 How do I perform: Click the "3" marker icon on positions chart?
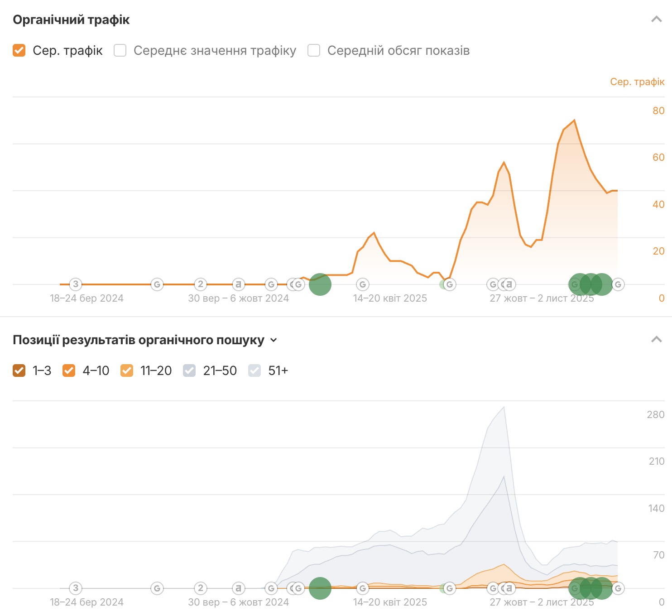(76, 588)
